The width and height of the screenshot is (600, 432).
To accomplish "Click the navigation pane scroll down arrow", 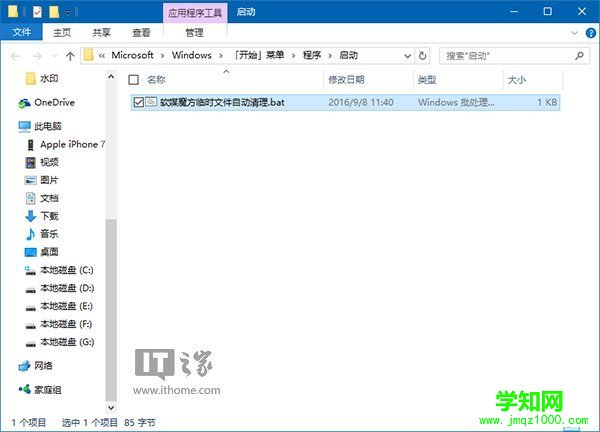I will [x=111, y=408].
